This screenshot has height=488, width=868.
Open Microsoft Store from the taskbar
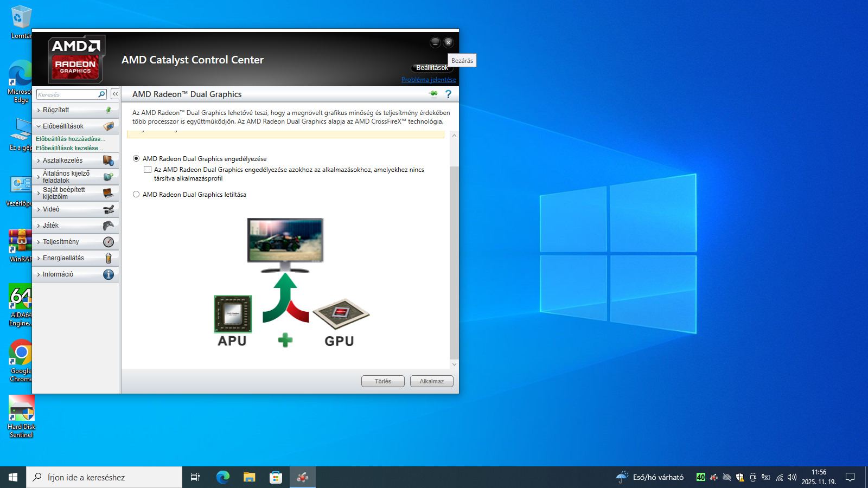pos(276,477)
